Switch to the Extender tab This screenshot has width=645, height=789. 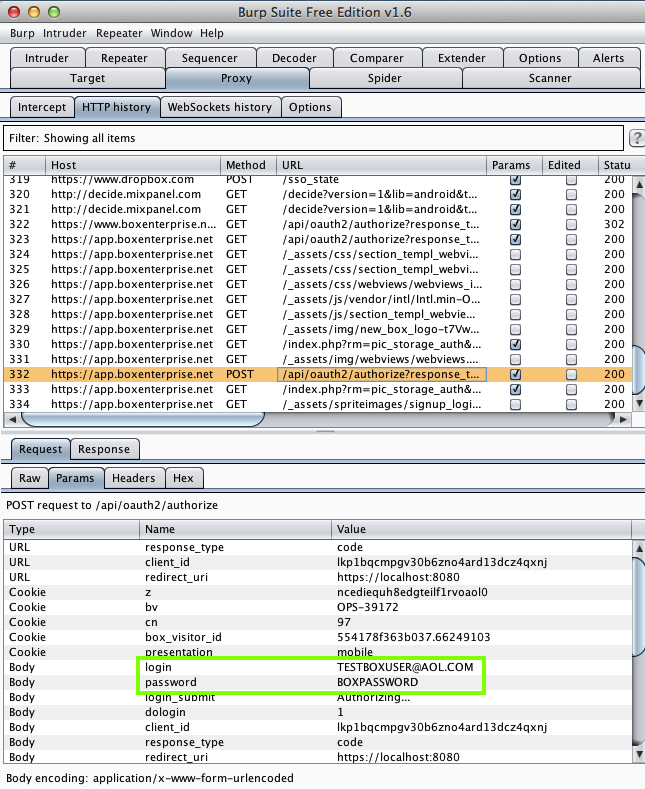coord(462,58)
